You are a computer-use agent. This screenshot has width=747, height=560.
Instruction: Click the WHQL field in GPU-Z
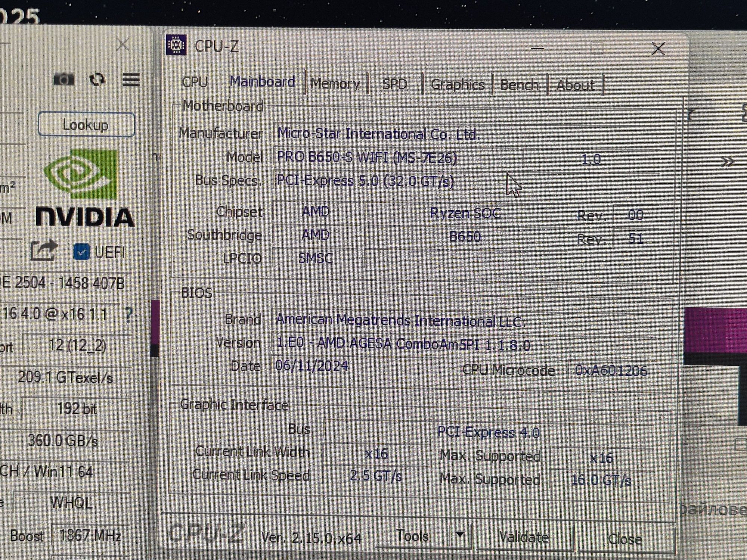pos(71,503)
